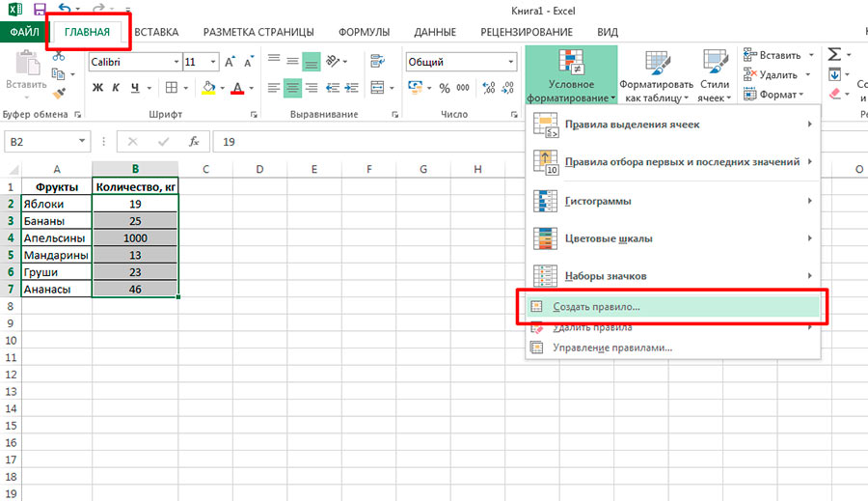Toggle center horizontal alignment

click(x=292, y=88)
